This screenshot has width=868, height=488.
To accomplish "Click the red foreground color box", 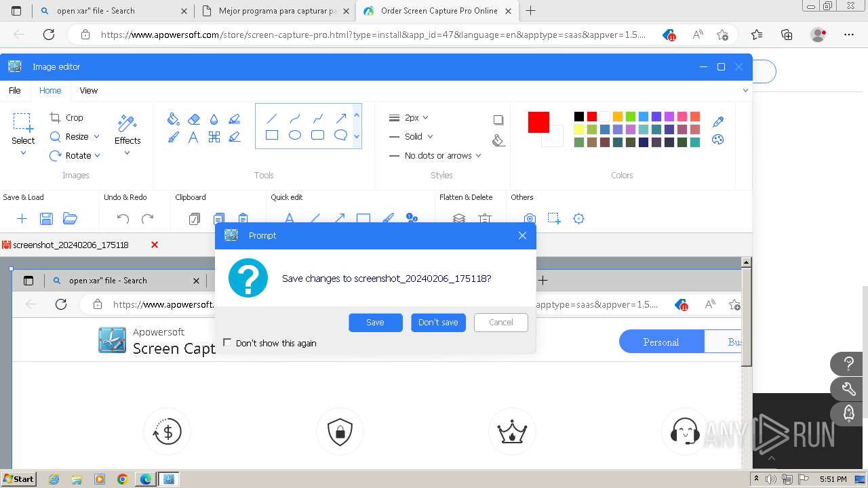I will (538, 122).
